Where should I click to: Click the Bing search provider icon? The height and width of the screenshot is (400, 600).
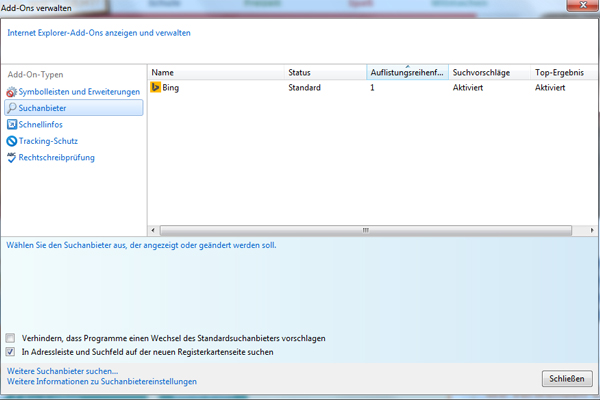(156, 88)
